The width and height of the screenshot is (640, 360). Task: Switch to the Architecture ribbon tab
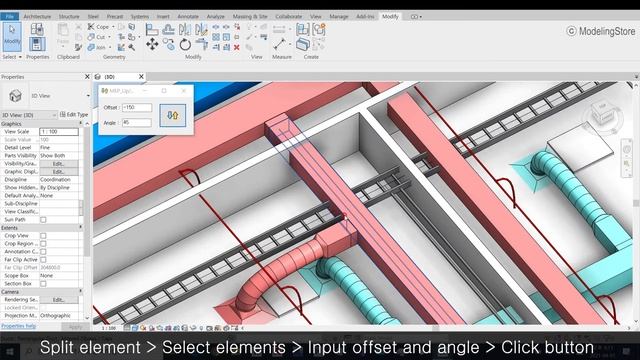pos(37,16)
